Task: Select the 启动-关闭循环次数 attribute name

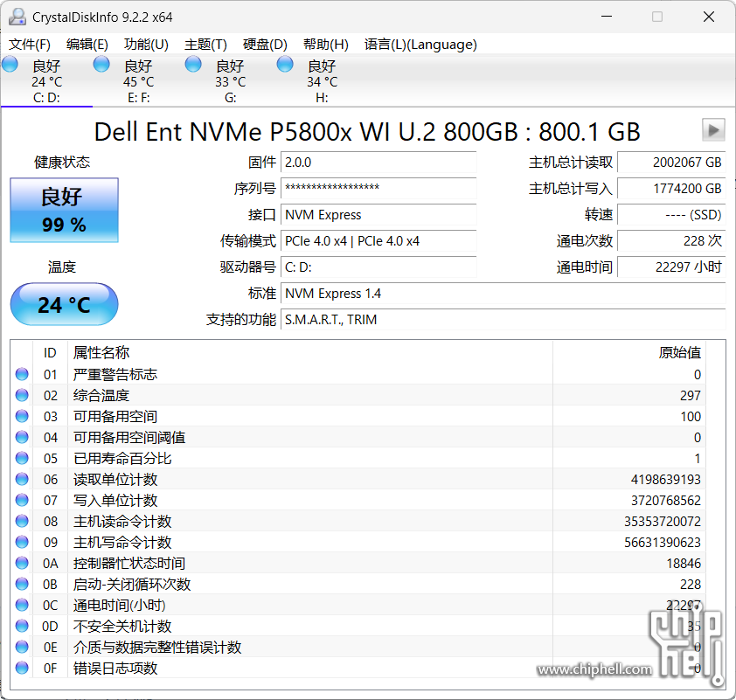Action: [x=132, y=584]
